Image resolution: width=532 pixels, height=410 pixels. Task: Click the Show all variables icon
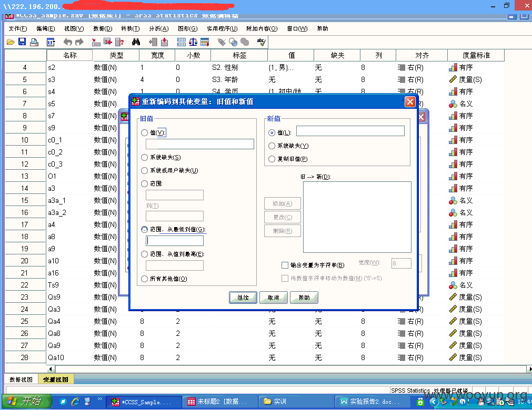[x=245, y=42]
